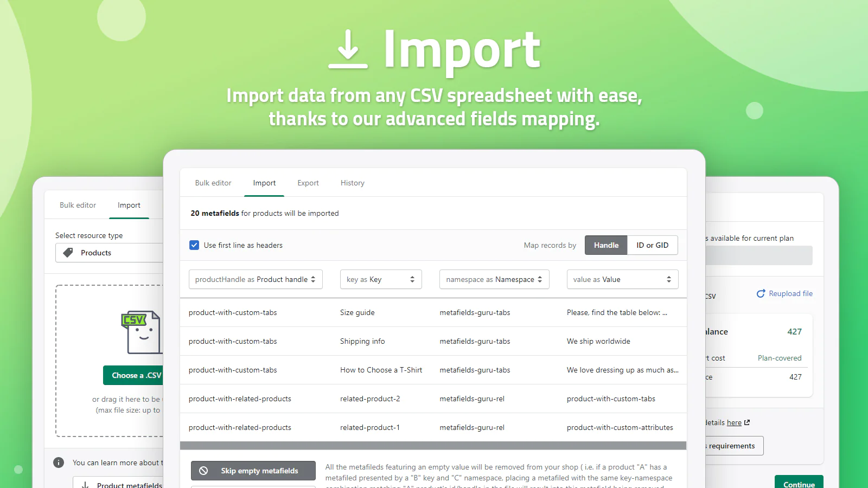Click the Continue button
The width and height of the screenshot is (868, 488).
point(799,483)
